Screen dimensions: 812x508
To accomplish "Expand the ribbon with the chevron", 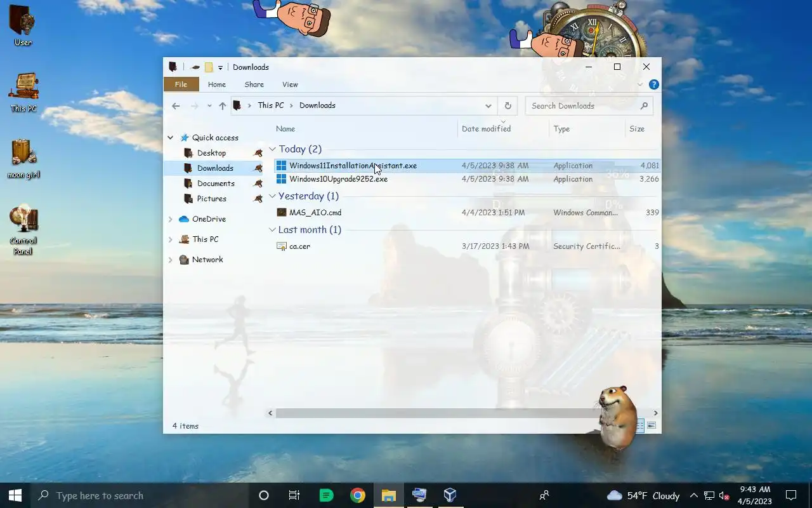I will point(640,84).
